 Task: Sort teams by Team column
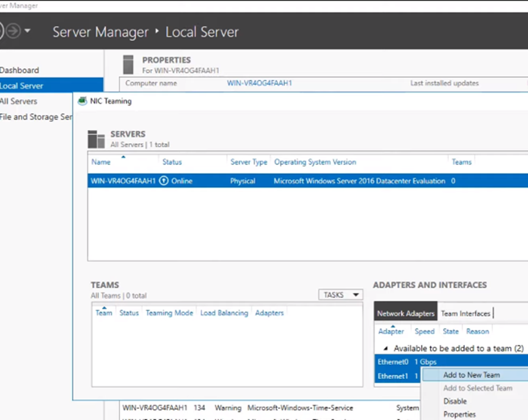tap(104, 313)
